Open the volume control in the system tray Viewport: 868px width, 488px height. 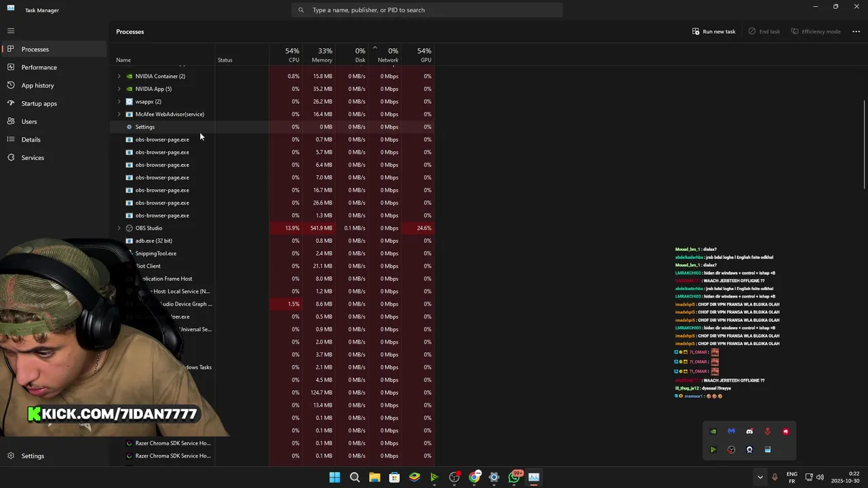820,477
